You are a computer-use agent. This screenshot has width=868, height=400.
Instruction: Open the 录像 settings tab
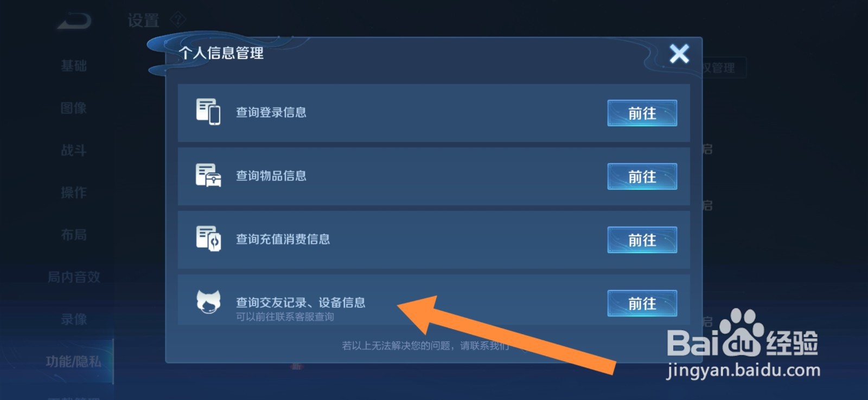coord(74,319)
